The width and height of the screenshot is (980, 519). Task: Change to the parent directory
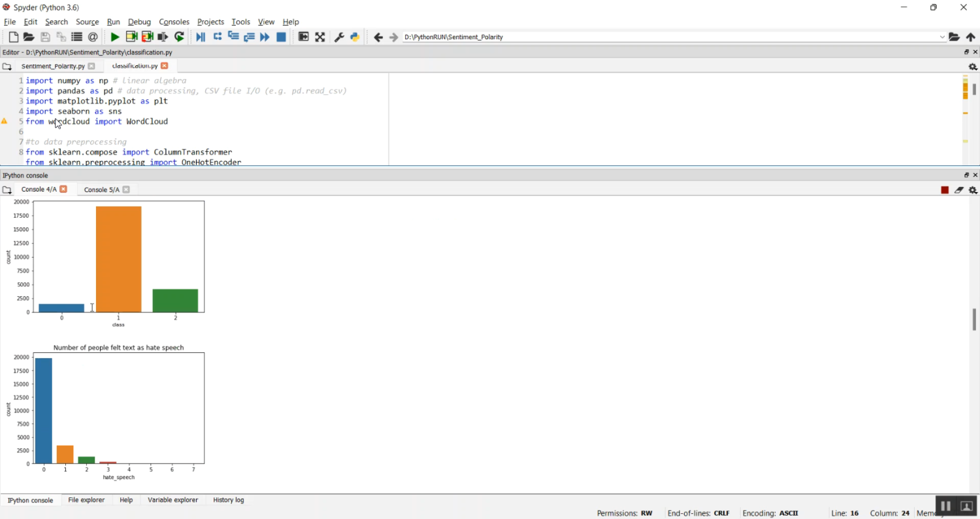[971, 37]
